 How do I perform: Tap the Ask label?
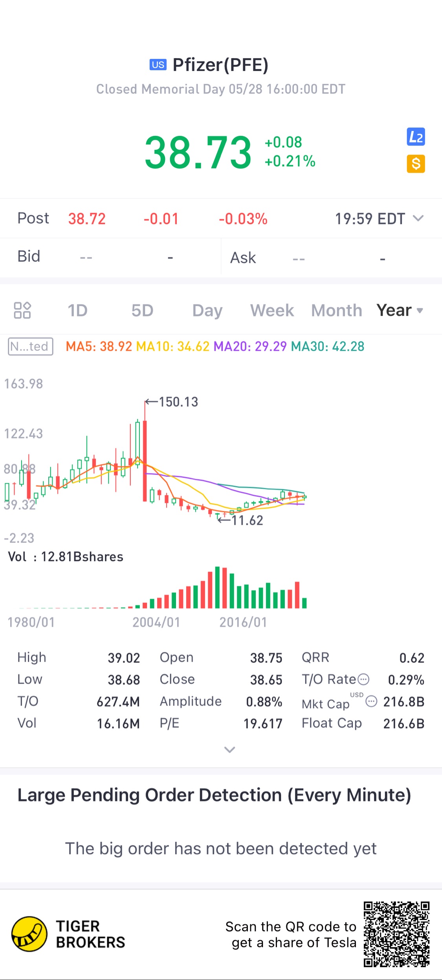(x=243, y=258)
